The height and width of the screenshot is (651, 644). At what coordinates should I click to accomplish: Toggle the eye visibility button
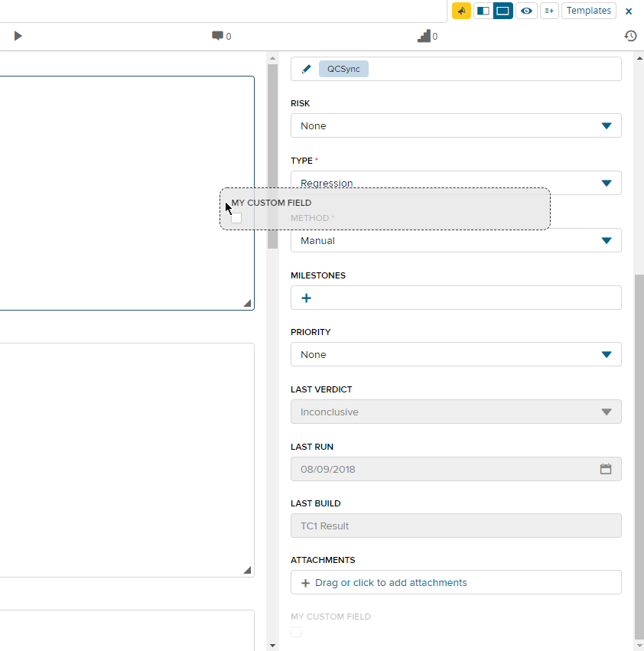point(526,11)
